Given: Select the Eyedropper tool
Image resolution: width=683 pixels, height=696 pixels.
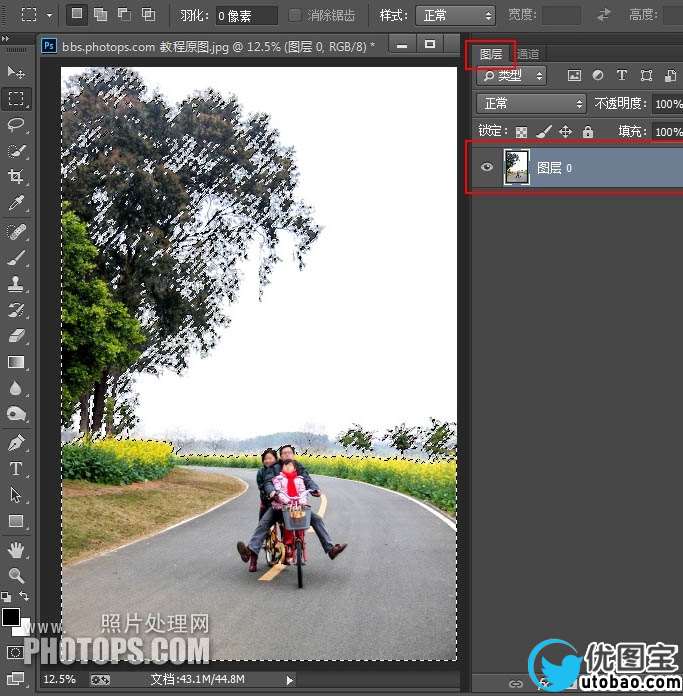Looking at the screenshot, I should [x=16, y=203].
